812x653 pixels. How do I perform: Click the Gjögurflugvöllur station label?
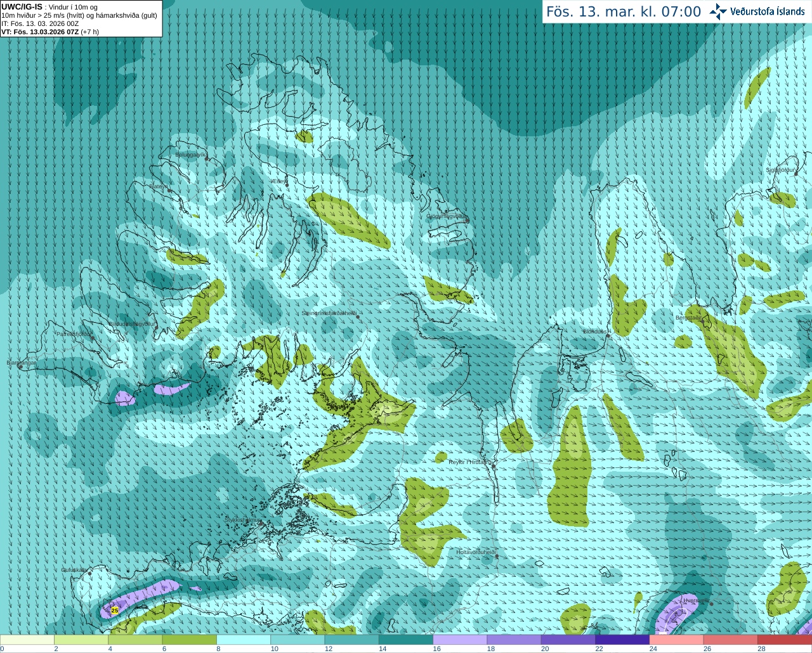point(446,217)
